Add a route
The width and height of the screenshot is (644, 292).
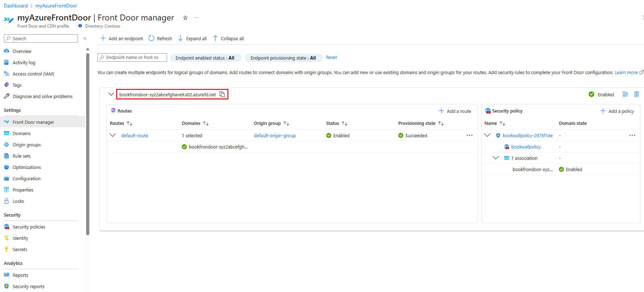pos(455,111)
